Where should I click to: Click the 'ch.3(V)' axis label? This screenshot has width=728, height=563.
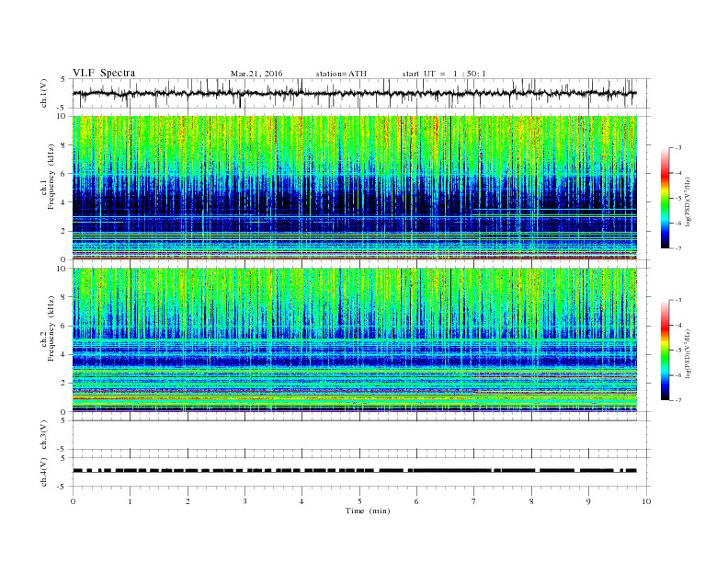coord(44,435)
